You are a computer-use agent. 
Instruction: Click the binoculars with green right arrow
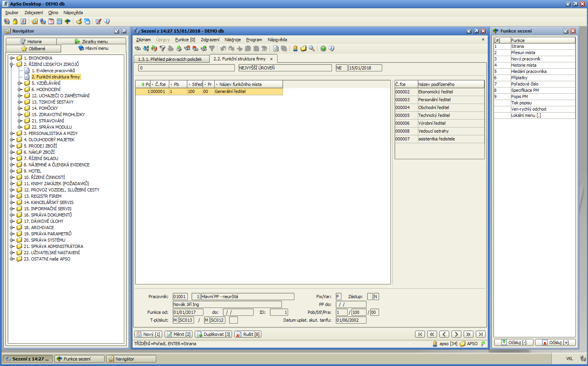pos(203,48)
